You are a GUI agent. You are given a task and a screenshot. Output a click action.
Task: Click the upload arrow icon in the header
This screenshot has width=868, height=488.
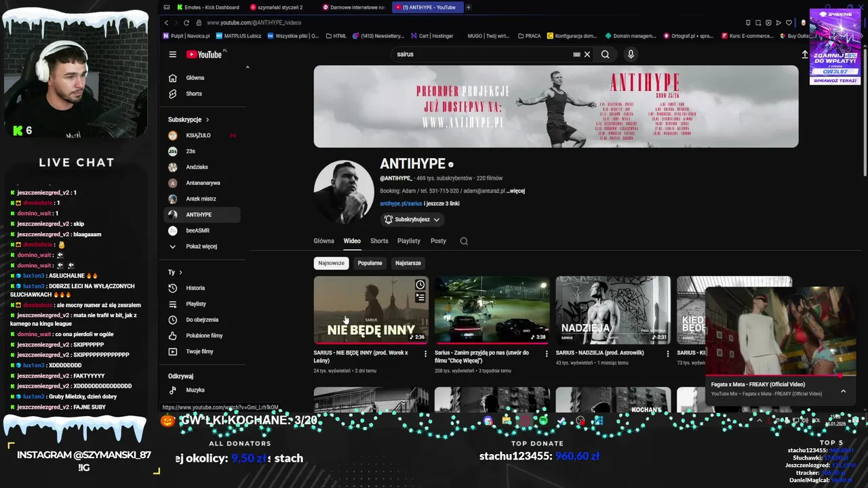(805, 54)
